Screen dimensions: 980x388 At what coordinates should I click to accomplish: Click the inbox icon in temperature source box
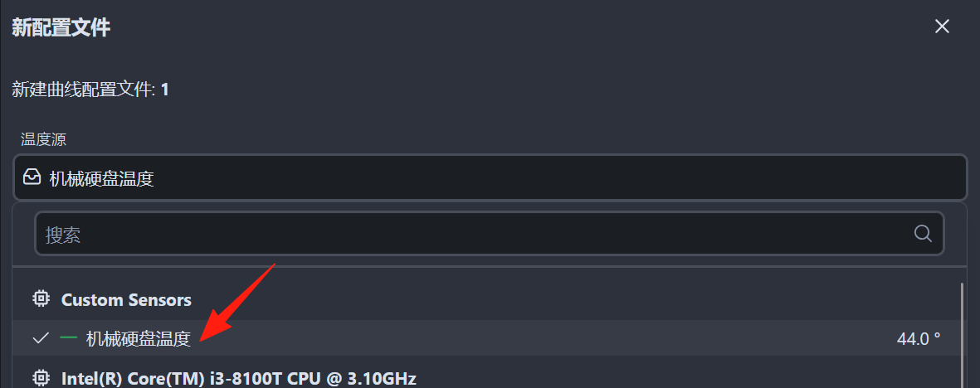pos(32,179)
